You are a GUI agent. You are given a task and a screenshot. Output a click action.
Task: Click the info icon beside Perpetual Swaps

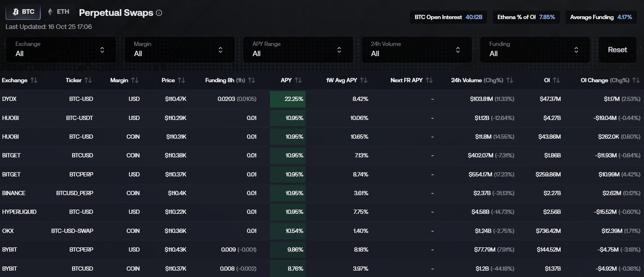159,13
